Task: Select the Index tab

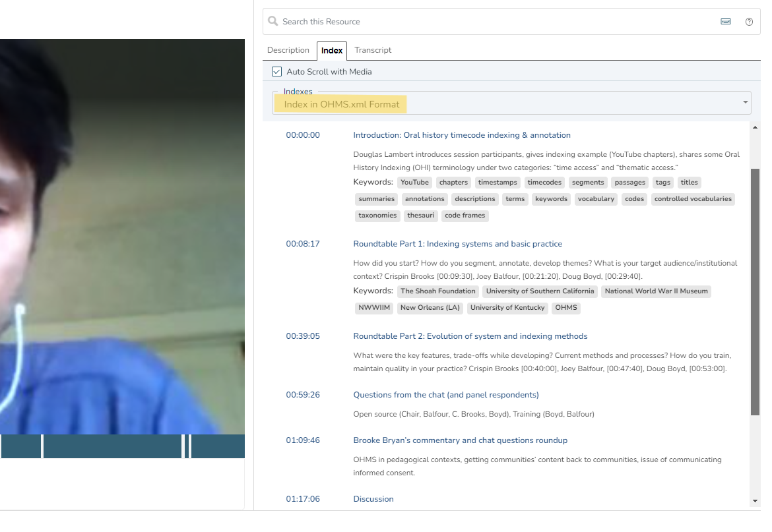Action: (332, 51)
